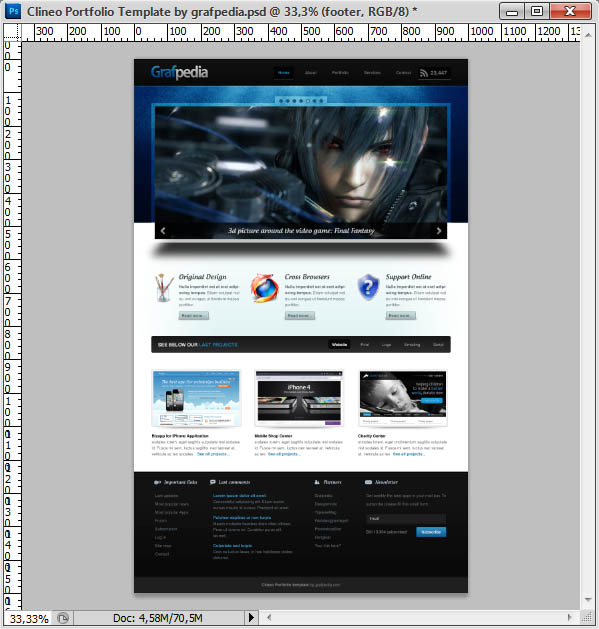Screen dimensions: 599x629
Task: Click the horizontal ruler at the 500 mark
Action: click(x=311, y=32)
